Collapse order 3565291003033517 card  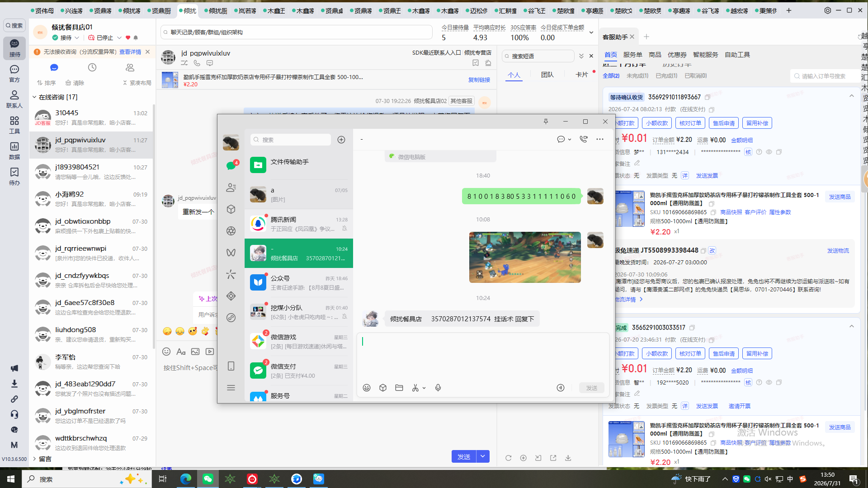(852, 326)
